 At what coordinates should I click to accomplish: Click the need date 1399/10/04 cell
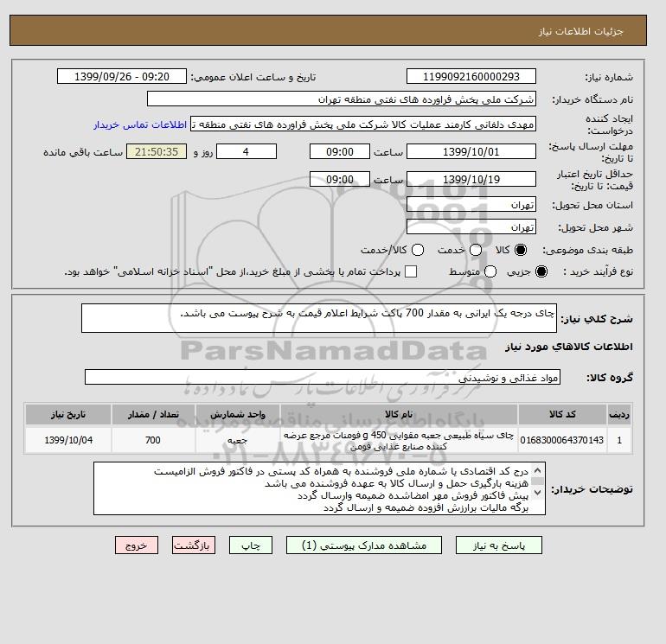(68, 440)
